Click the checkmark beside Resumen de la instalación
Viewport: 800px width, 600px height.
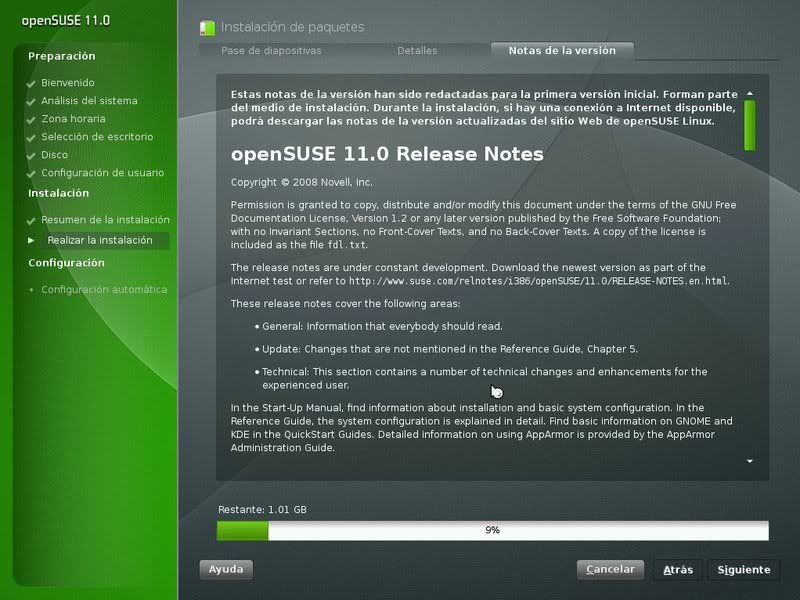[x=31, y=221]
